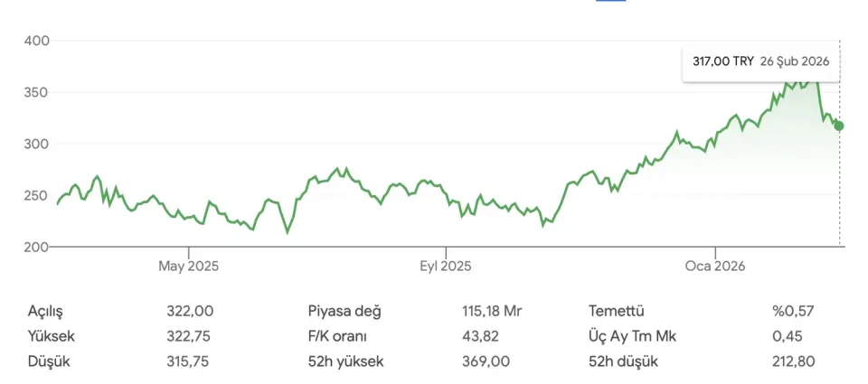Click the Eyl 2025 axis label
Screen dimensions: 868x384
click(445, 267)
